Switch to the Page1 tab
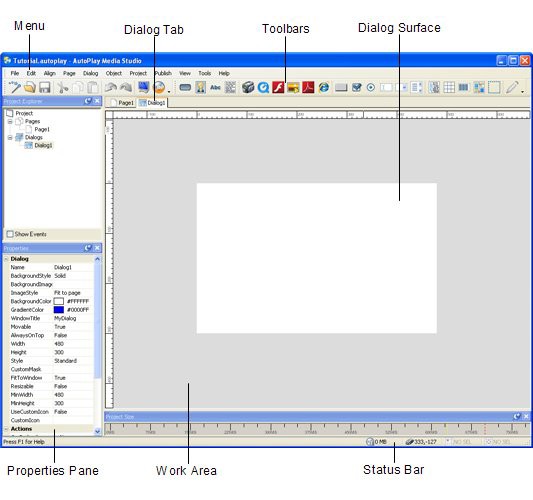Screen dimensions: 533x500 point(122,103)
